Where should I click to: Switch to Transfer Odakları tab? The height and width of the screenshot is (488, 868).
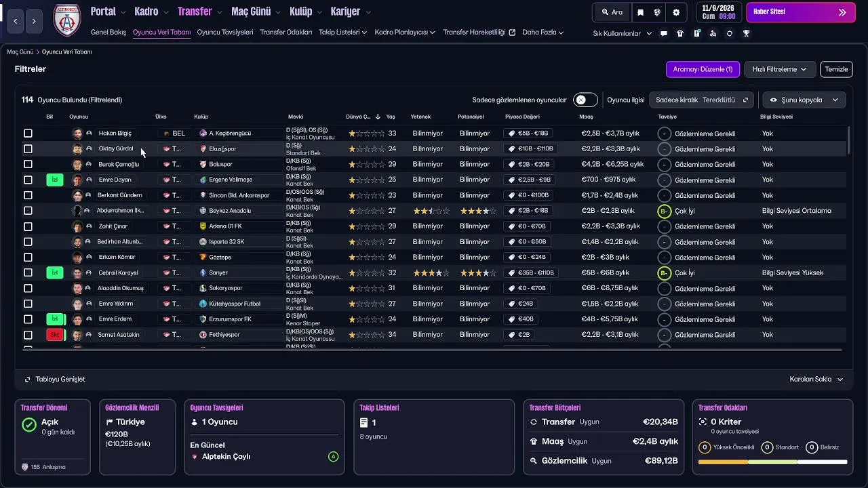click(x=286, y=32)
